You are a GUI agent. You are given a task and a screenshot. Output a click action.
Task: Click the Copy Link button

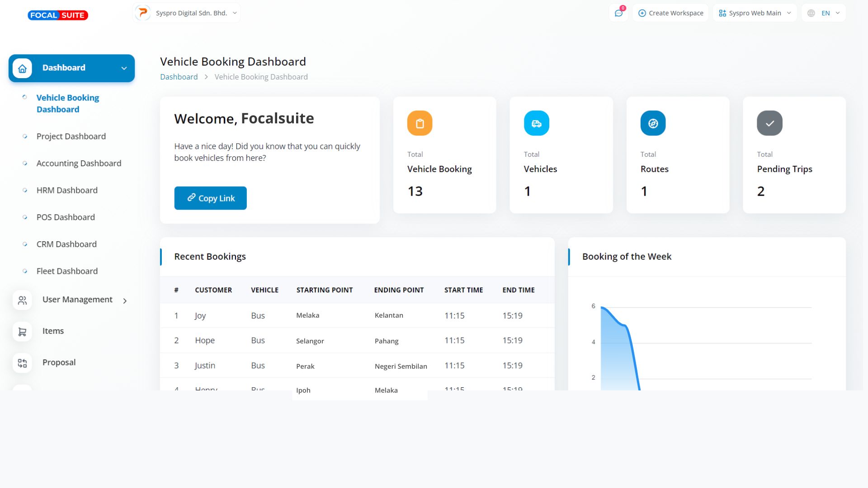pos(210,198)
